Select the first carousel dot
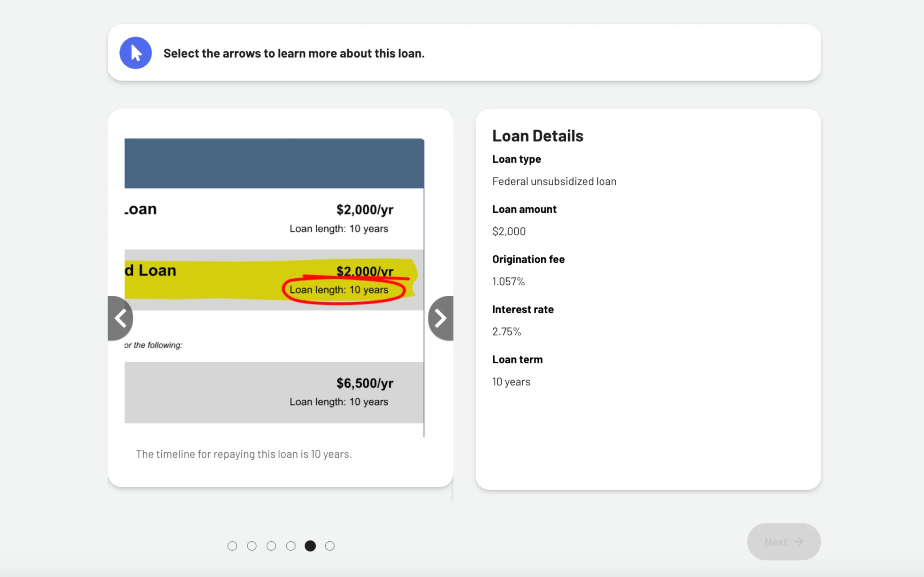Screen dimensions: 924x577 coord(232,546)
